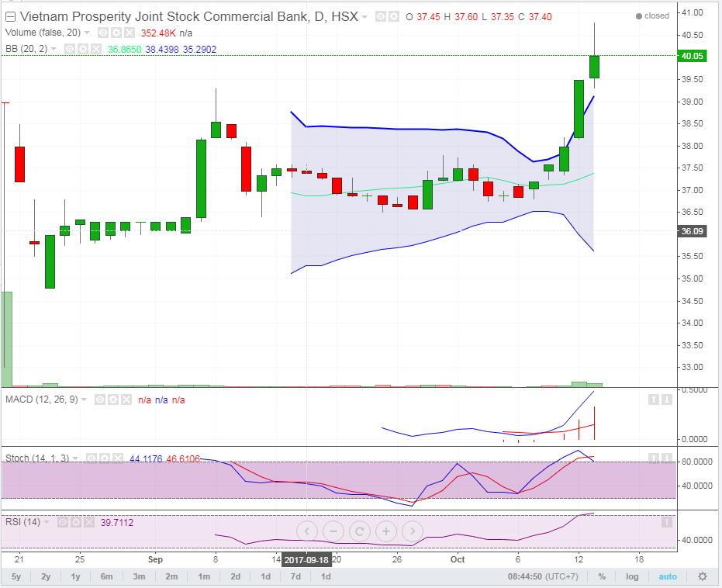The image size is (722, 588).
Task: Open dropdown arrow beside symbol title HSX
Action: click(x=366, y=16)
